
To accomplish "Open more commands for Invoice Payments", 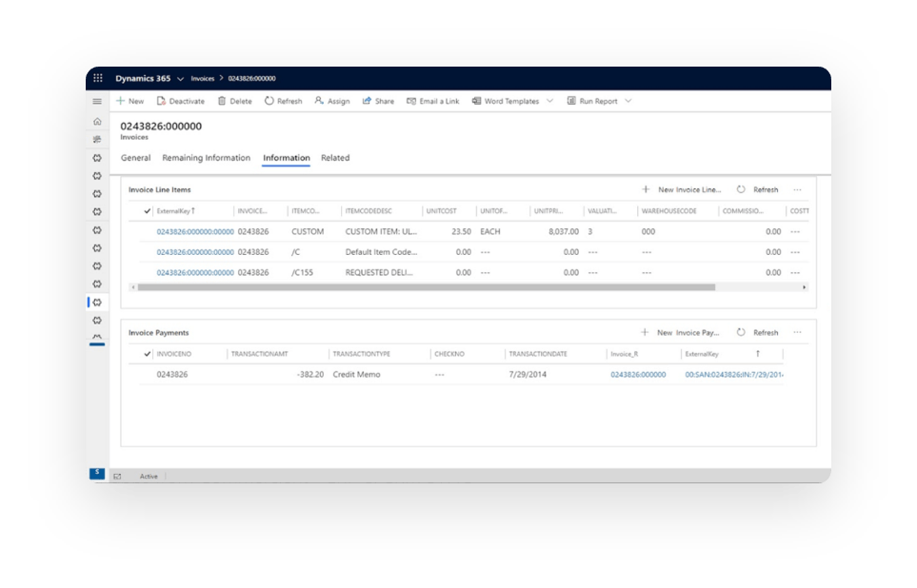I will 797,333.
